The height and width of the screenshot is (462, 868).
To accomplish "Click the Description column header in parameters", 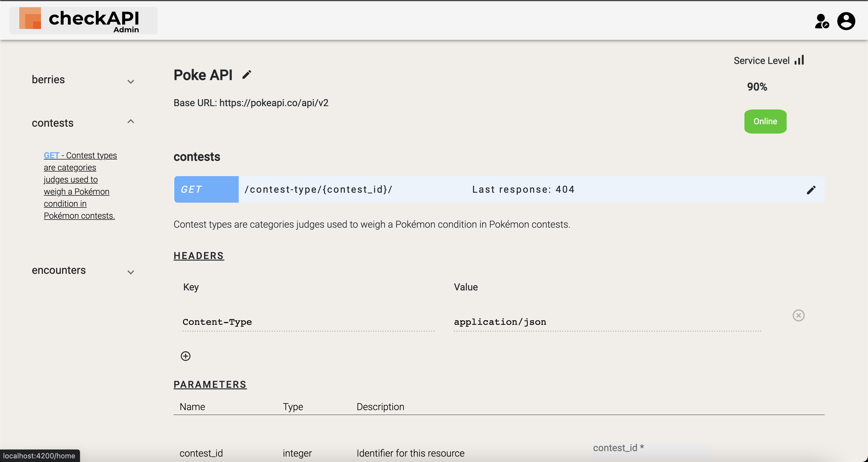I will 380,407.
